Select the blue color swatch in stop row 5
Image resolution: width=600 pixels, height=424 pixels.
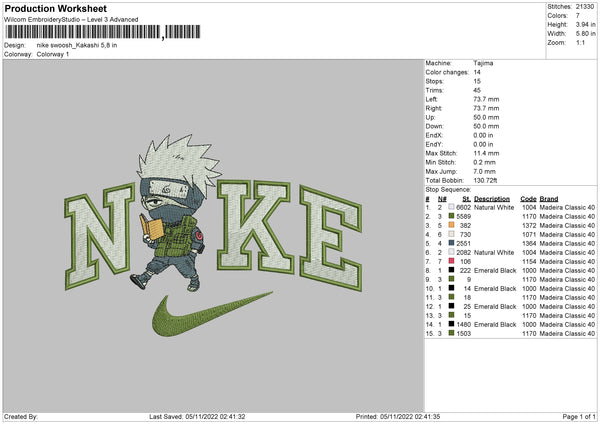pyautogui.click(x=451, y=243)
